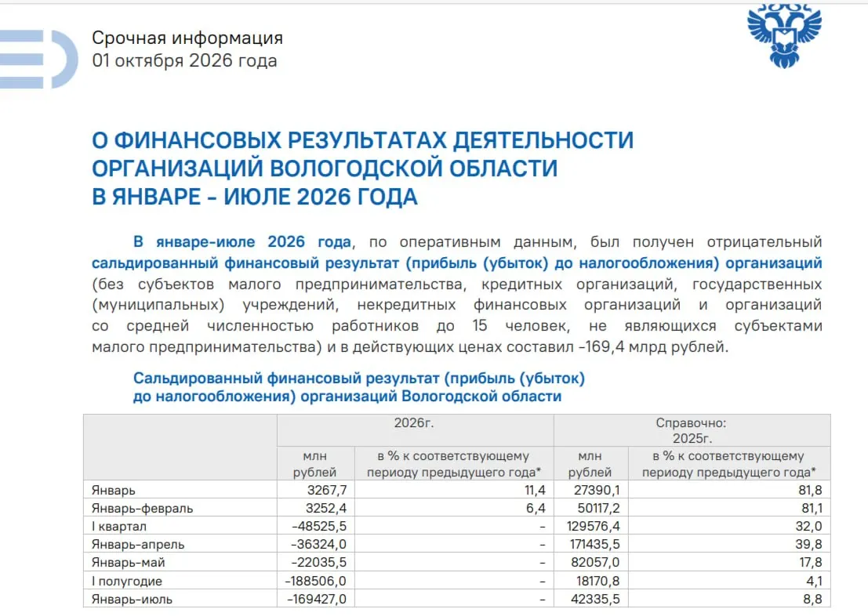Screen dimensions: 868x616
Task: Click the cell value '3267,7'
Action: [x=327, y=491]
